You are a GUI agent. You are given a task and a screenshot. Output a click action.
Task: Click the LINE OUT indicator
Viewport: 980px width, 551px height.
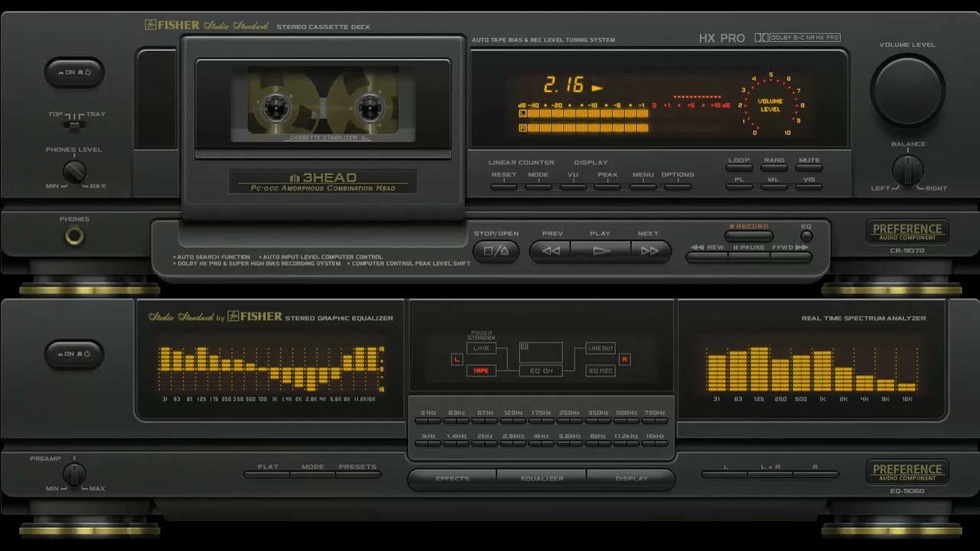[x=600, y=348]
